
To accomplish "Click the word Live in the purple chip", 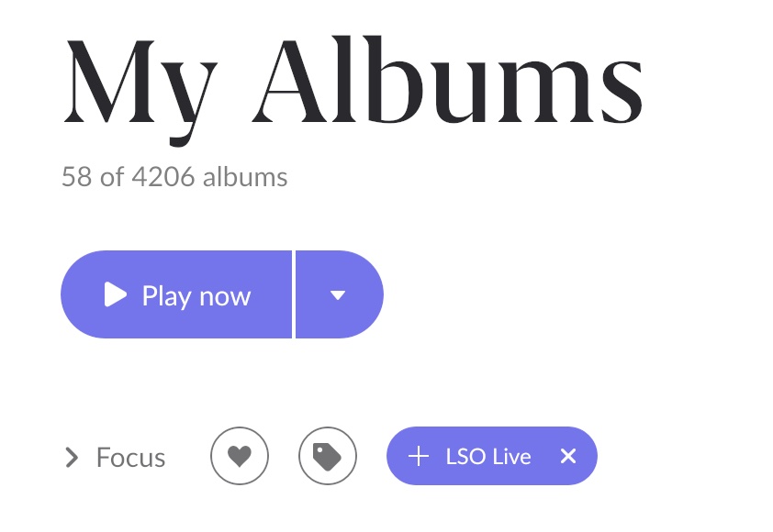I will tap(511, 457).
